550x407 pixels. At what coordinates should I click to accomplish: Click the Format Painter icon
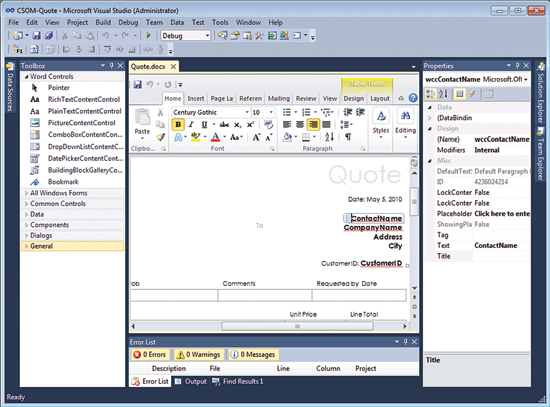161,137
